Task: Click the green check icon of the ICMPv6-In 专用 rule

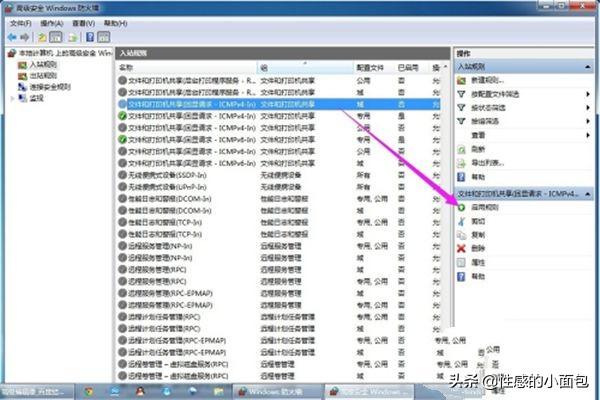Action: point(122,140)
